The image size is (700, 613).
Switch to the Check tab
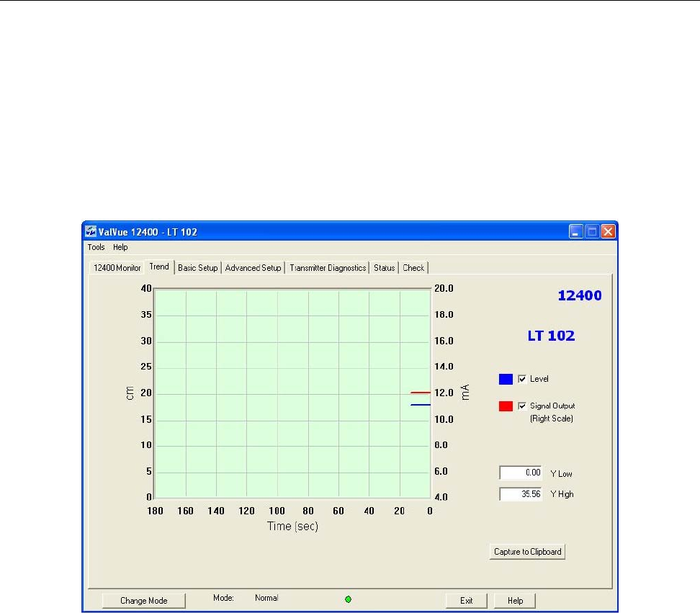tap(413, 268)
